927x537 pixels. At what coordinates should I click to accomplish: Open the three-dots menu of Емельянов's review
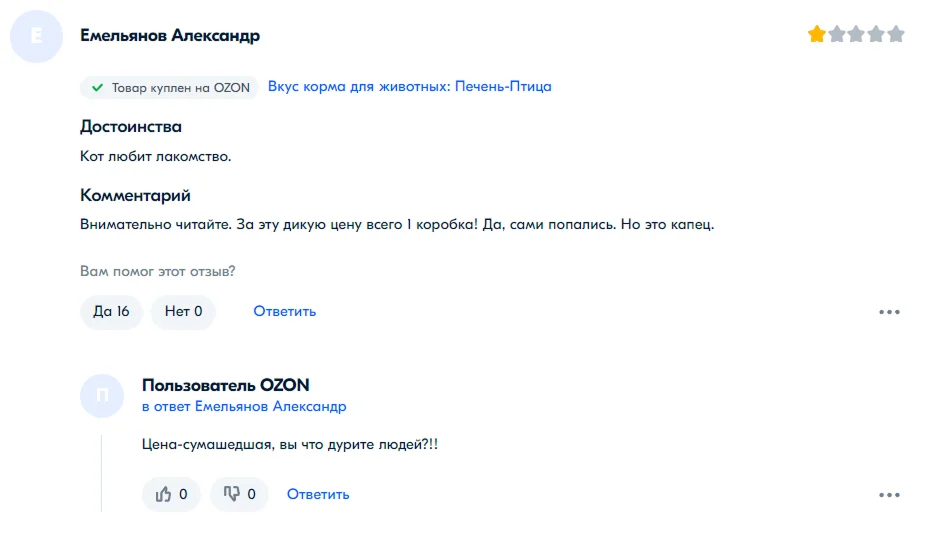point(889,312)
